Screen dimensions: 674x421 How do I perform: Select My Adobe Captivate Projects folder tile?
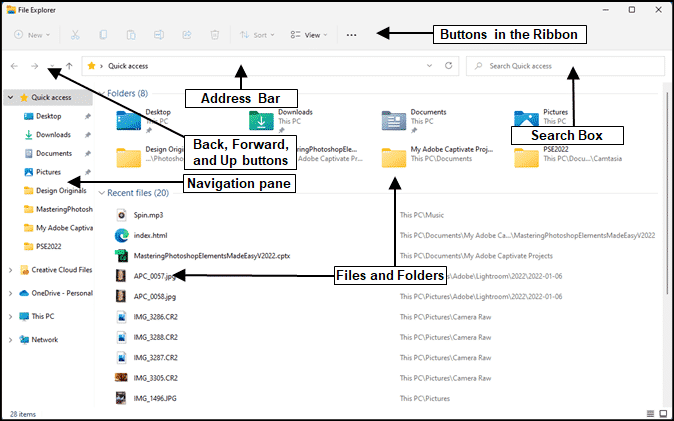pos(438,157)
